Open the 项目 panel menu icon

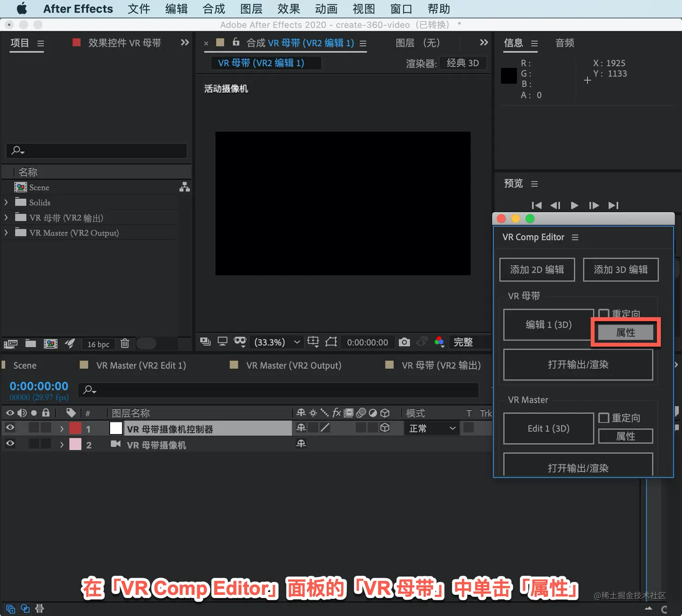click(41, 44)
